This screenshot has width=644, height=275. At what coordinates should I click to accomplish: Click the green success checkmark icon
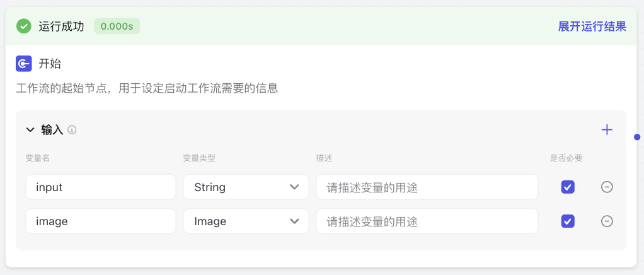pos(24,26)
